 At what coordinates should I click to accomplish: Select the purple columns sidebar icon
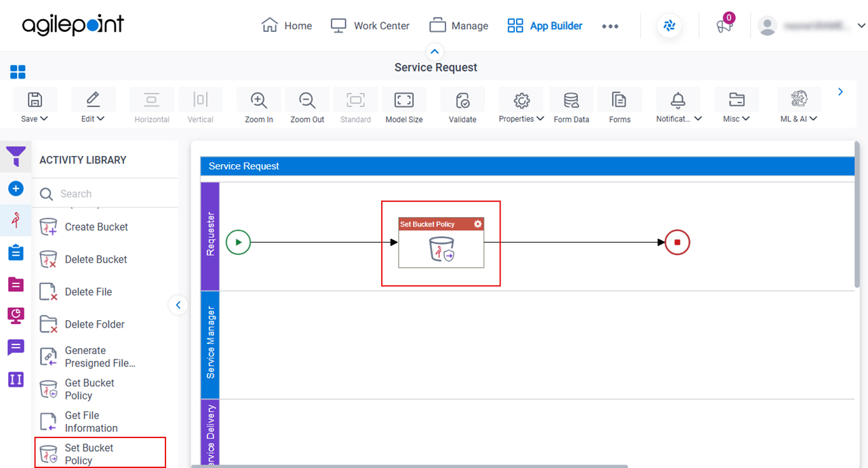point(16,379)
